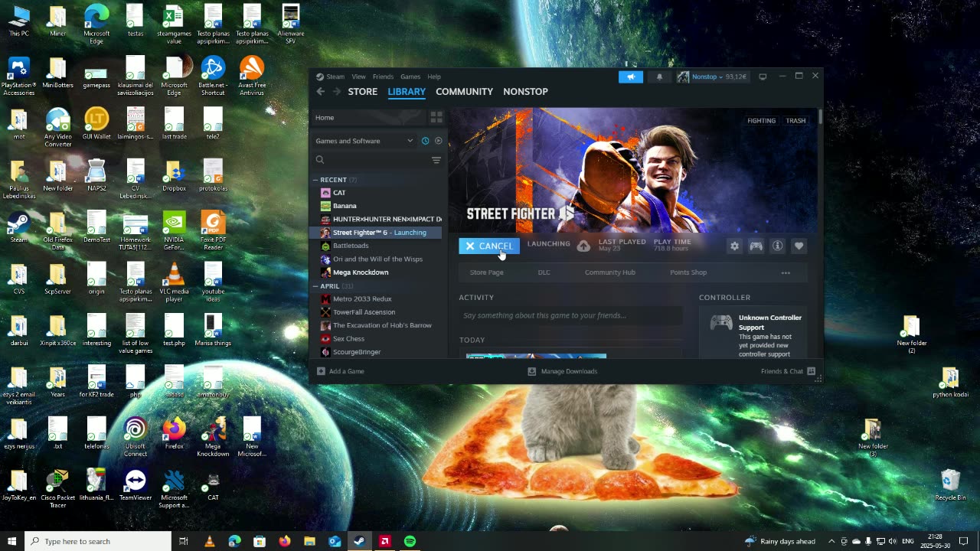Open the Community Hub link
980x551 pixels.
(610, 272)
